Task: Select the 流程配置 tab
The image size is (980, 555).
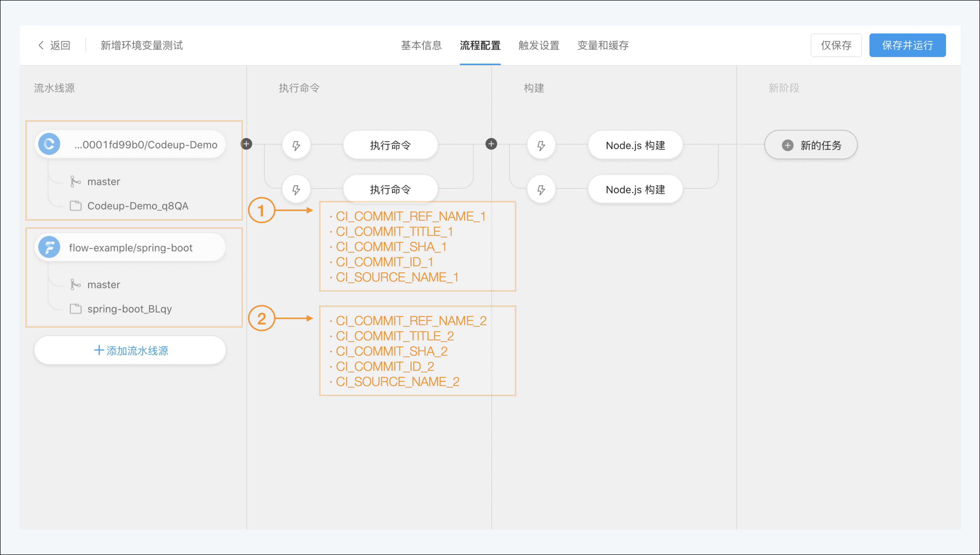Action: tap(480, 45)
